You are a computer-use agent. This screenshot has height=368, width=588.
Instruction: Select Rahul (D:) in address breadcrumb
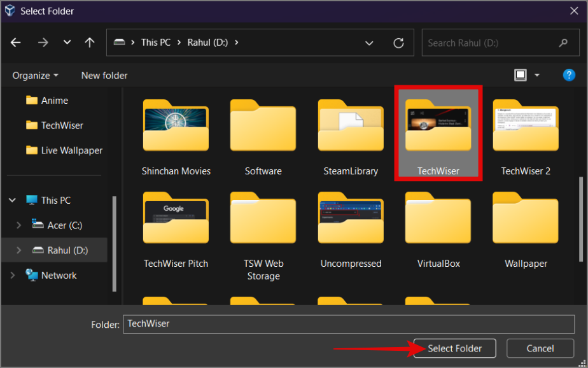pos(207,43)
